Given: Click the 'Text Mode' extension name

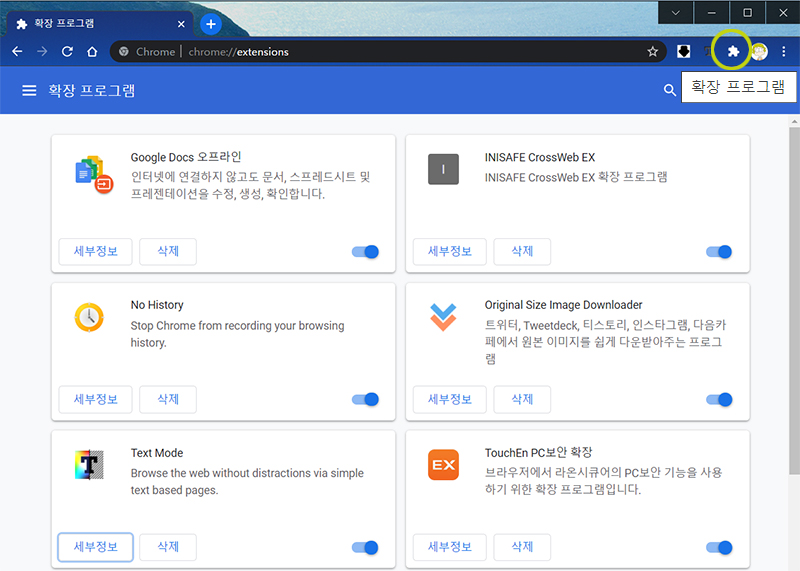Looking at the screenshot, I should click(157, 453).
